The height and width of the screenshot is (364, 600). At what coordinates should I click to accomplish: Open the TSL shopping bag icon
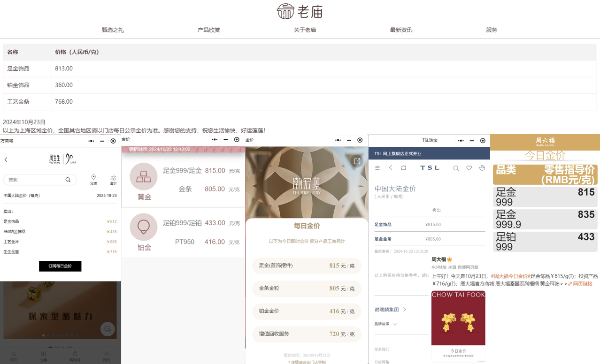(x=482, y=168)
